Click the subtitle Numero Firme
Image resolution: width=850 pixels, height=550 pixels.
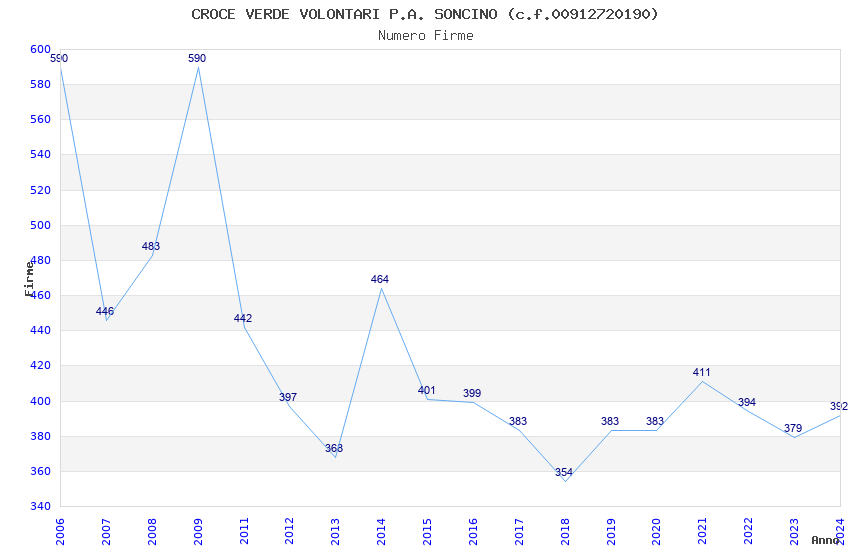[426, 36]
